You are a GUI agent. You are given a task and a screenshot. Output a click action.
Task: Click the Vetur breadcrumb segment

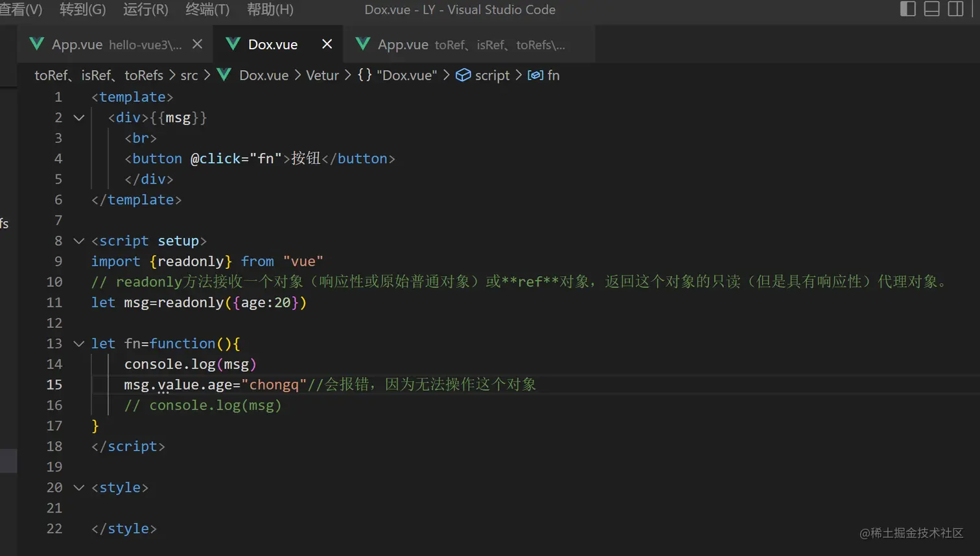[322, 76]
